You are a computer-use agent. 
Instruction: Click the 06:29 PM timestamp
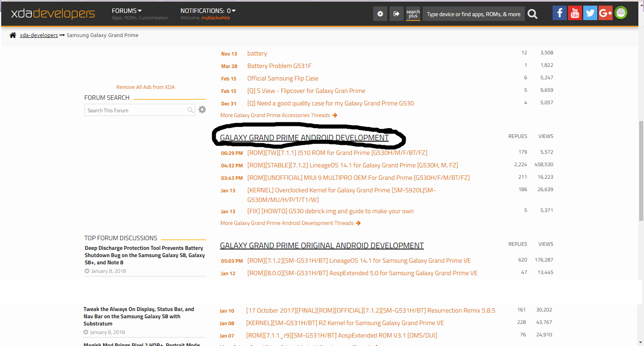coord(232,153)
